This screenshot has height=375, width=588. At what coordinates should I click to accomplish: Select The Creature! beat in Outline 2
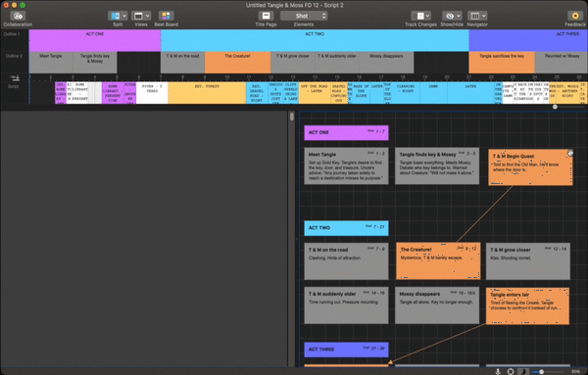coord(238,63)
